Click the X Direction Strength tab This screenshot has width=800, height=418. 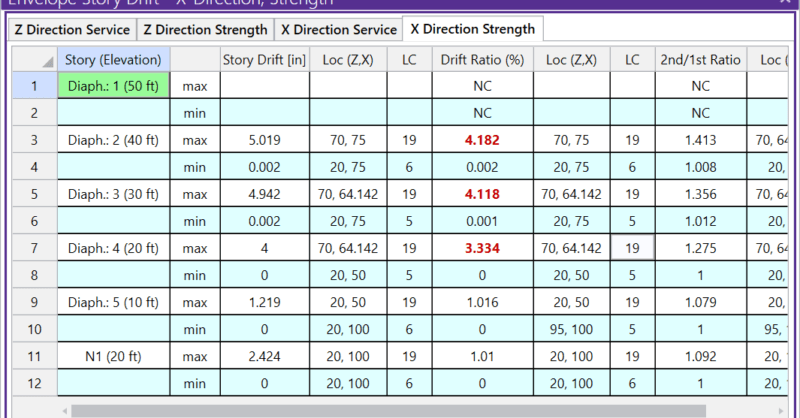click(473, 29)
